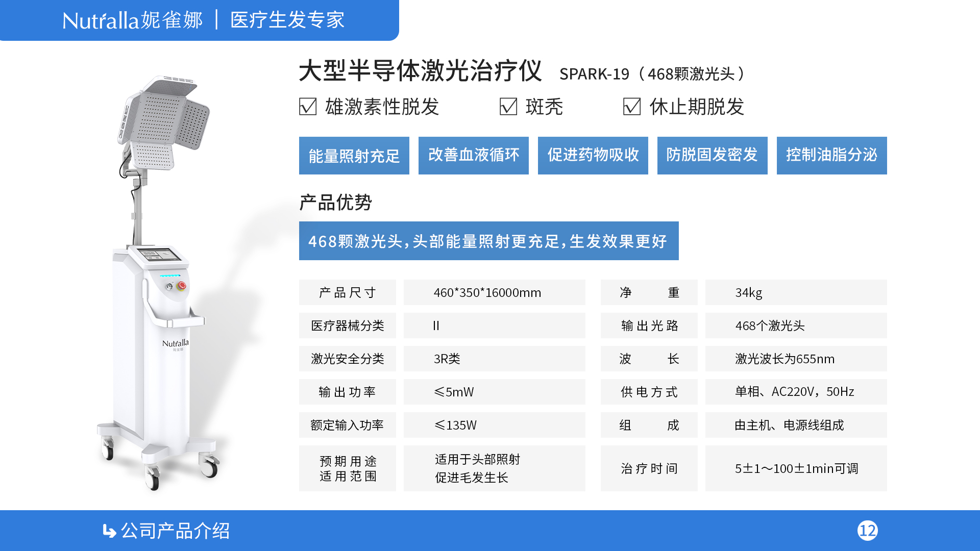
Task: Click the 大型半导体激光治疗仪 title
Action: 420,70
